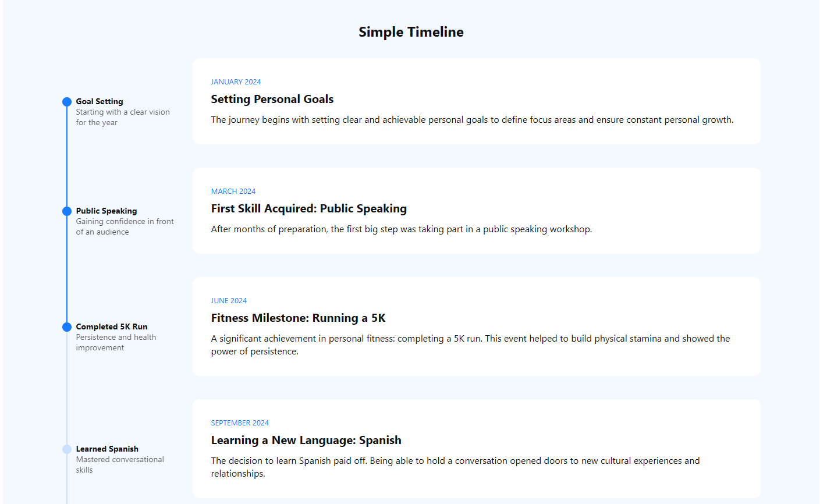
Task: Click the JUNE 2024 date label
Action: (x=229, y=301)
